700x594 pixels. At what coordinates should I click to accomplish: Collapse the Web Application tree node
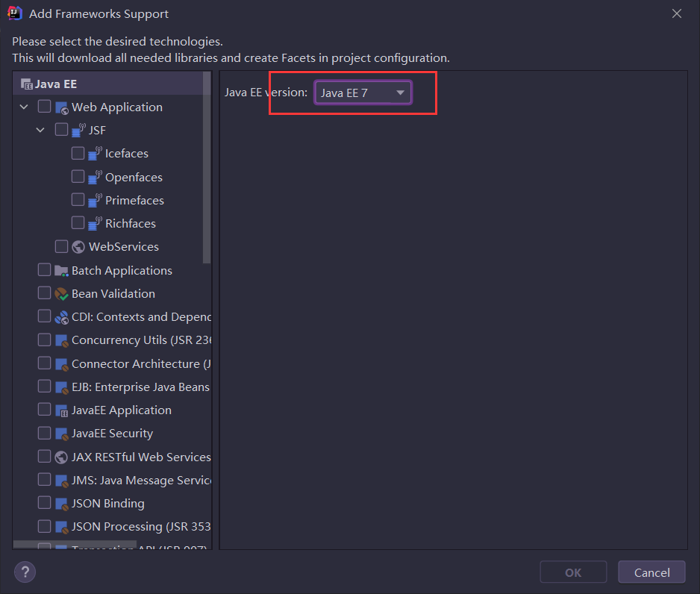(x=24, y=107)
